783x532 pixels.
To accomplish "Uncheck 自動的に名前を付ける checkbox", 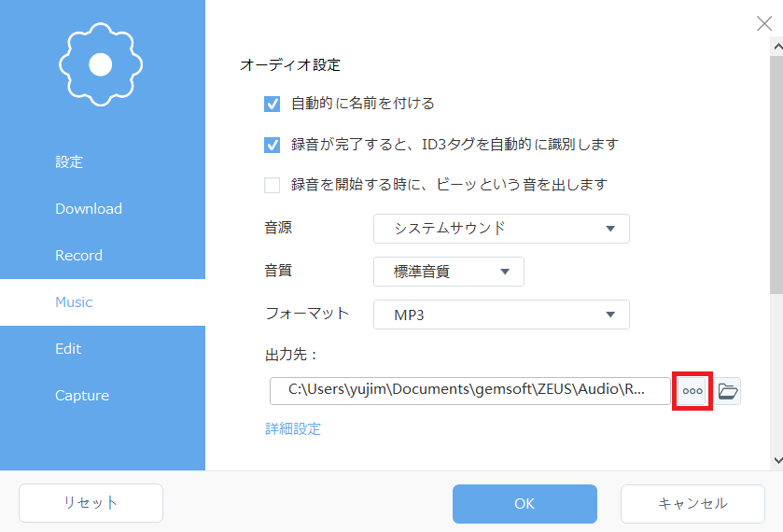I will click(273, 104).
